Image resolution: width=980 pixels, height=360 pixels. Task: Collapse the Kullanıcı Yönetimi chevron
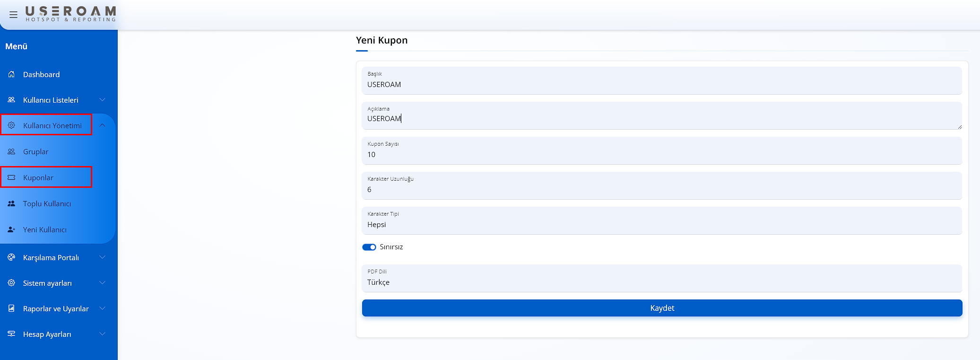[102, 125]
